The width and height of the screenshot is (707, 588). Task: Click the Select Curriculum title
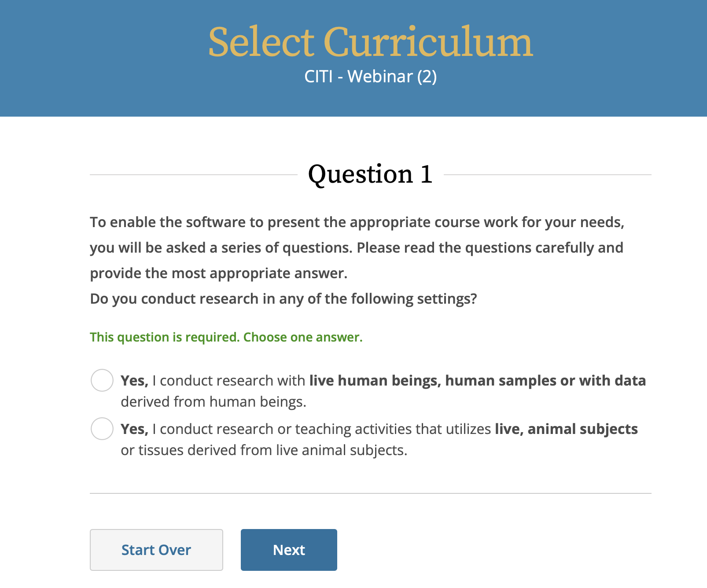371,42
